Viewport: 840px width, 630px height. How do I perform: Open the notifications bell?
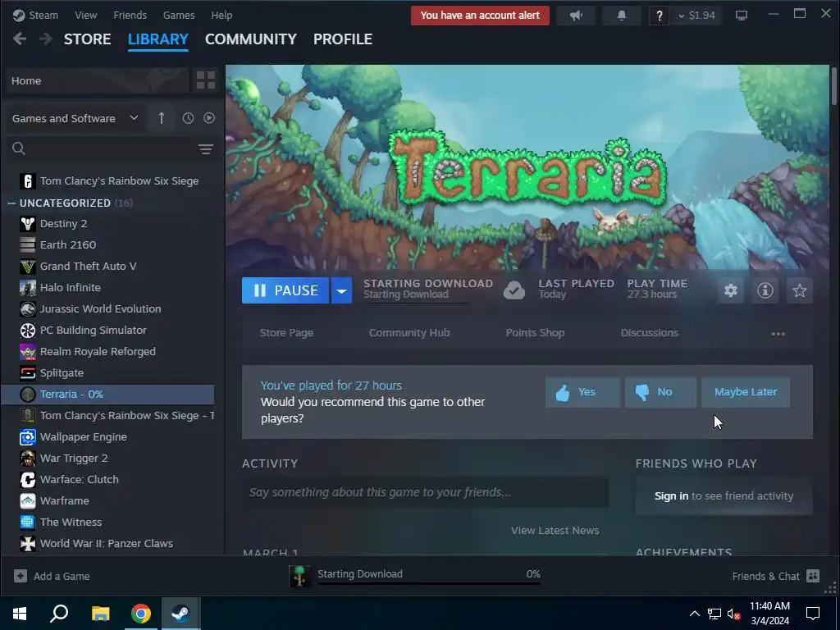point(622,16)
